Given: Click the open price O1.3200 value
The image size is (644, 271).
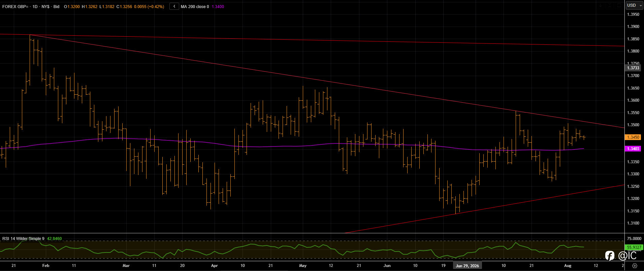Looking at the screenshot, I should (x=72, y=6).
